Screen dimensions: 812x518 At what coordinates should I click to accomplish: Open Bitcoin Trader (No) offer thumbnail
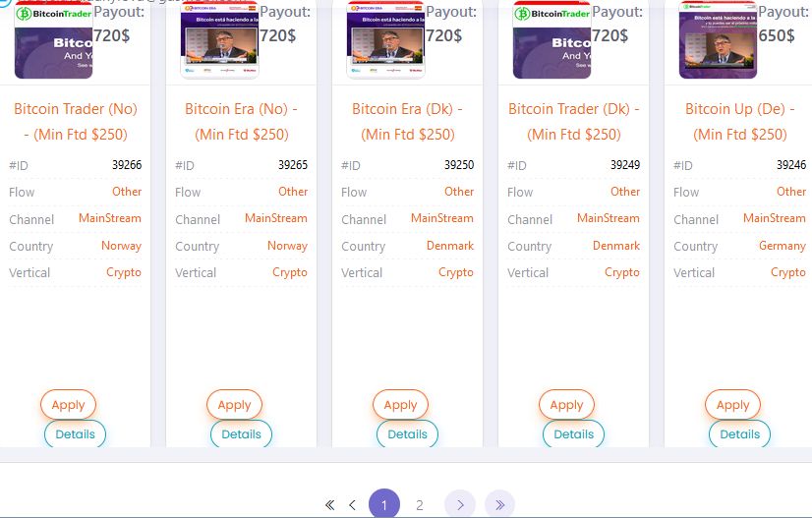[53, 39]
